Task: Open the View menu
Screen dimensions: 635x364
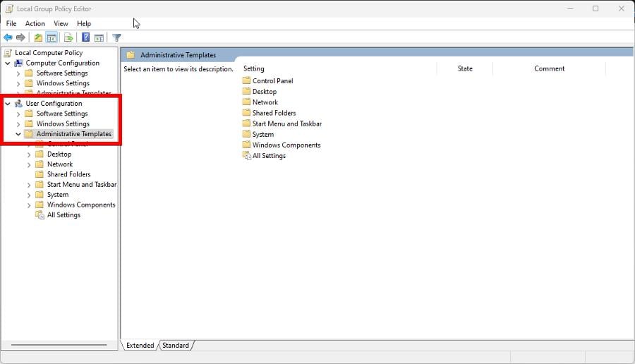Action: (x=61, y=23)
